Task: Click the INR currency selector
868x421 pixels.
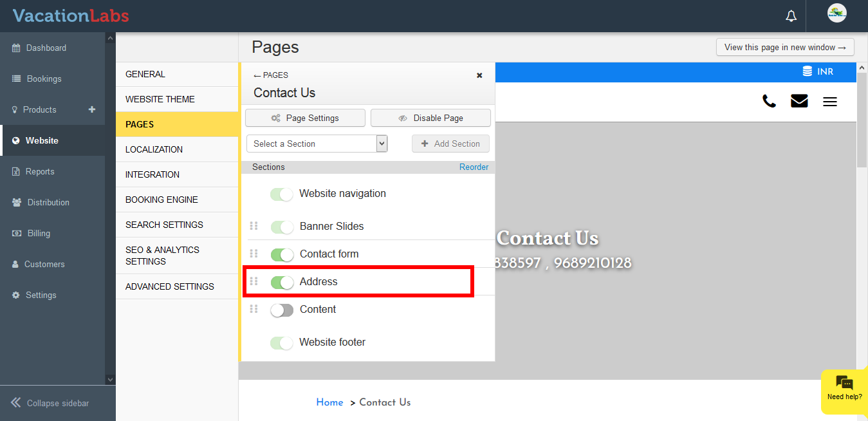Action: pos(817,71)
